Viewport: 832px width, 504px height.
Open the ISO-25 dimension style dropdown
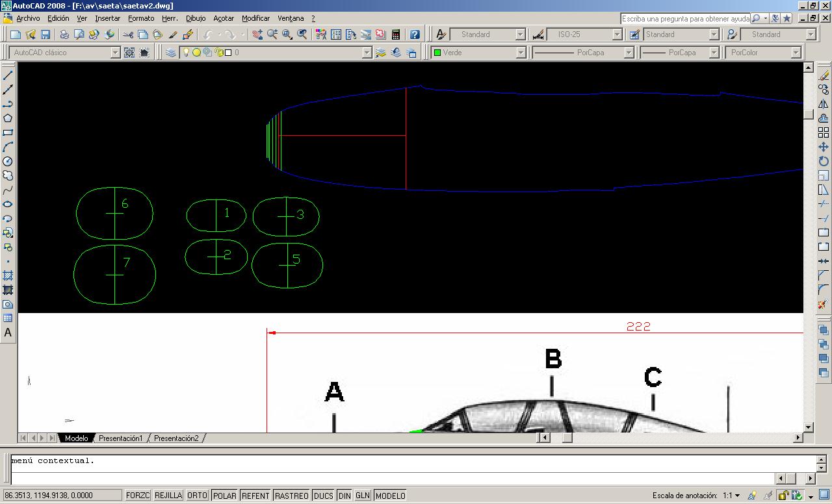pyautogui.click(x=617, y=34)
